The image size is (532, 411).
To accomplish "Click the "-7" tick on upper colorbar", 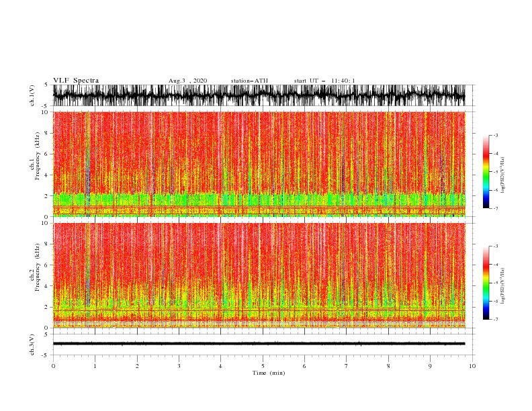I will coord(495,208).
